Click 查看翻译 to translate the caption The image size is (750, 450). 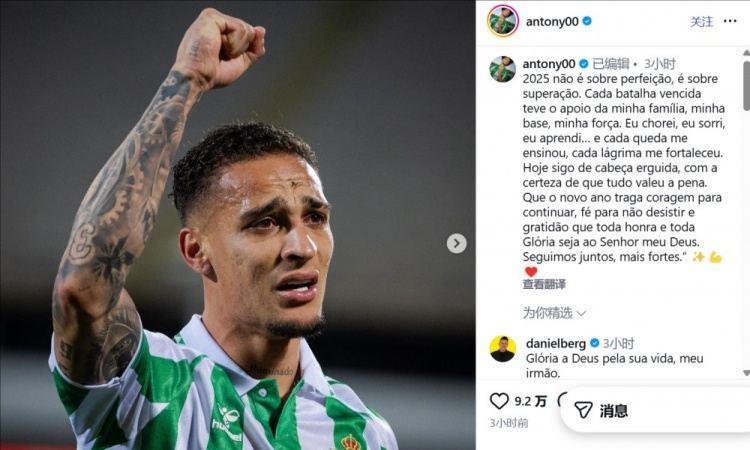pyautogui.click(x=544, y=284)
